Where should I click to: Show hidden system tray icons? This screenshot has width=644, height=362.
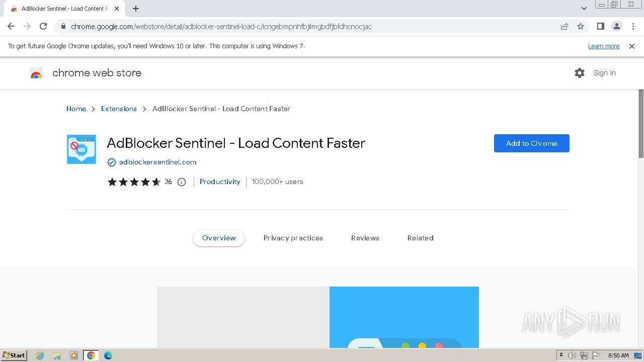(x=561, y=355)
